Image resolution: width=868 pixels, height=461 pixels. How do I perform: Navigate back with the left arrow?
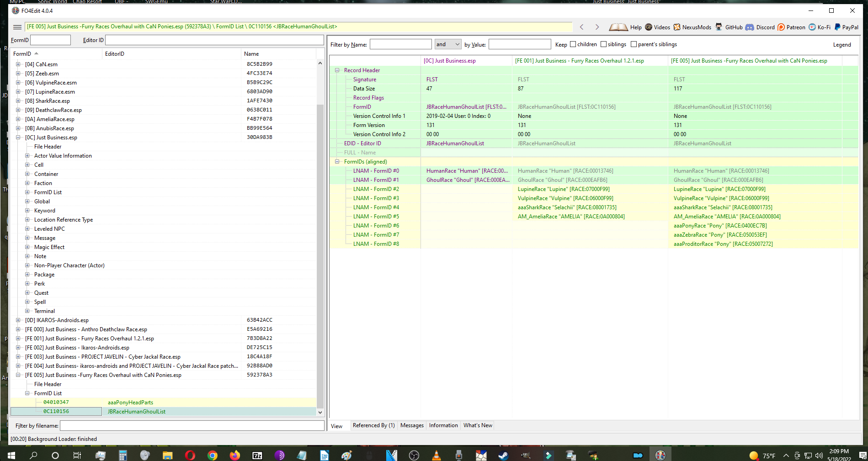click(581, 27)
